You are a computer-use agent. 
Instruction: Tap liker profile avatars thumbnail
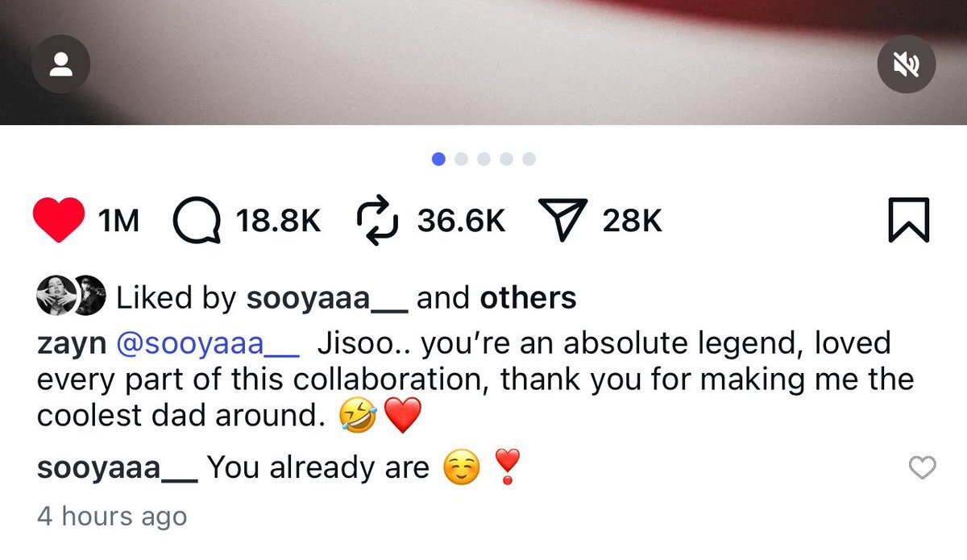(71, 297)
